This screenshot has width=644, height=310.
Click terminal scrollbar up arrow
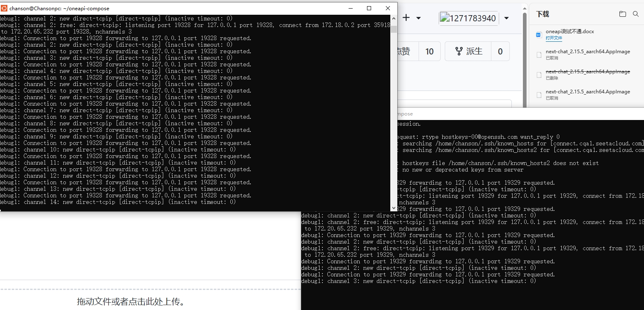point(394,18)
